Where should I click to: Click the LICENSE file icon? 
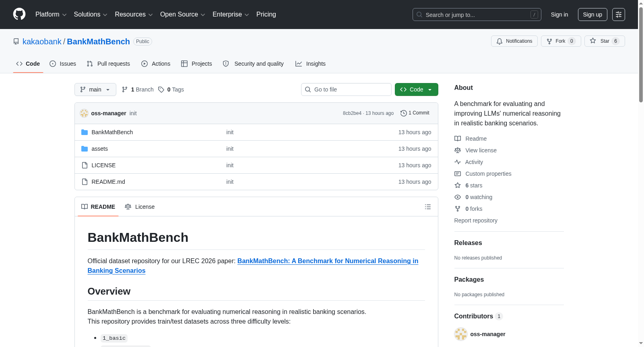[x=85, y=165]
